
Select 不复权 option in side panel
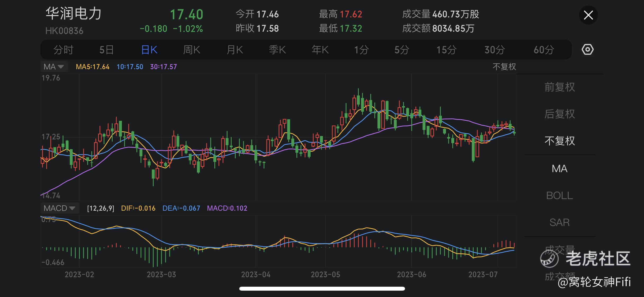(x=559, y=141)
